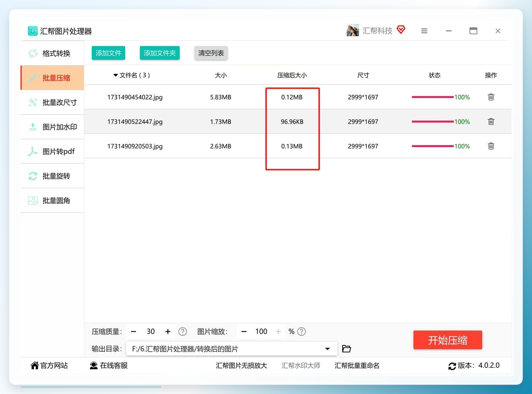Open 汇帮图片无损放大 link
532x394 pixels.
(x=241, y=366)
